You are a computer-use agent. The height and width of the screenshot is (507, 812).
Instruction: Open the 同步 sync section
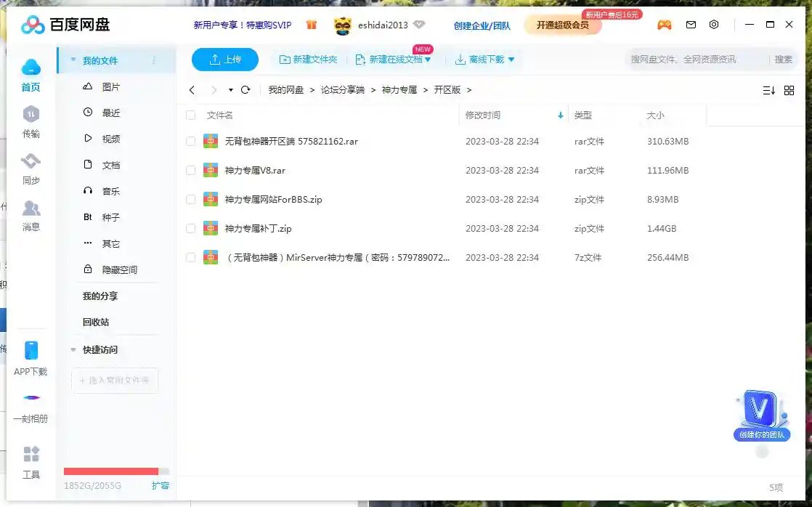coord(31,161)
